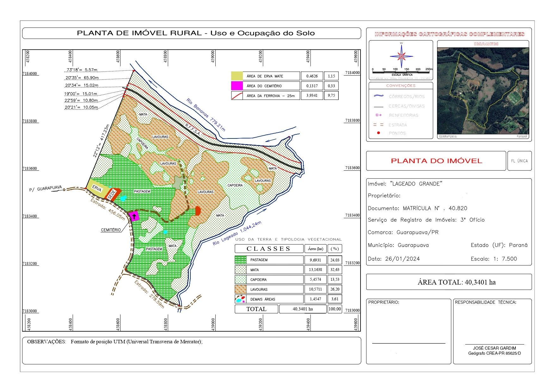555x392 pixels.
Task: Click the Estrada dashed line legend symbol
Action: pos(379,125)
